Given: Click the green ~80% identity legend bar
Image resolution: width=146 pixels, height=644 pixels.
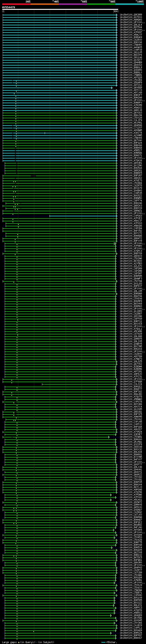Looking at the screenshot, I should point(101,4).
